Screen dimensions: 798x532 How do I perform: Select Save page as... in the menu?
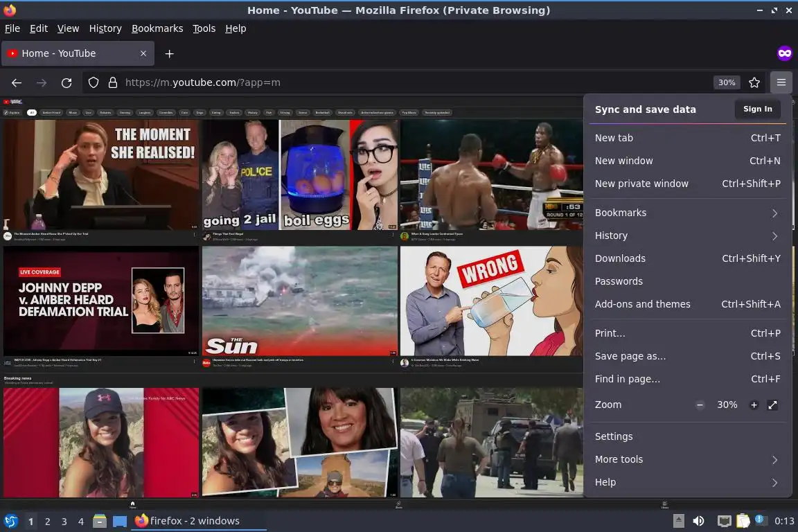coord(686,356)
